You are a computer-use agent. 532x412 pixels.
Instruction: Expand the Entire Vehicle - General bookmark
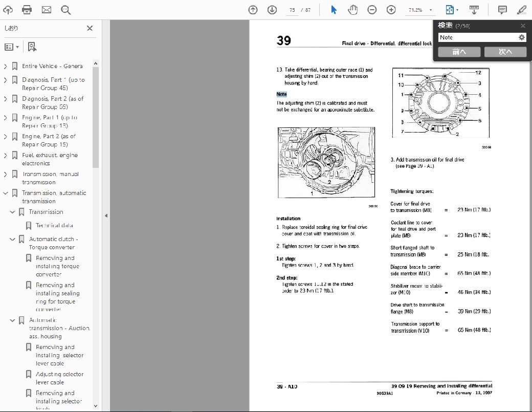(x=5, y=66)
